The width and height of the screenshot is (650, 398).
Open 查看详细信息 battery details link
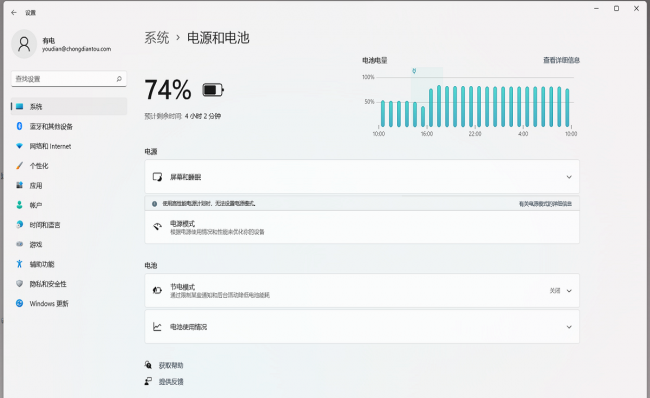tap(561, 60)
